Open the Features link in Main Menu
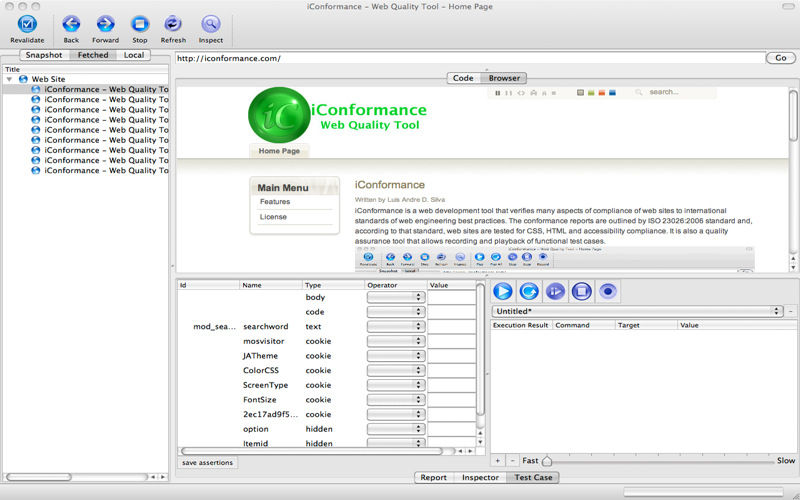The width and height of the screenshot is (800, 500). pos(274,202)
